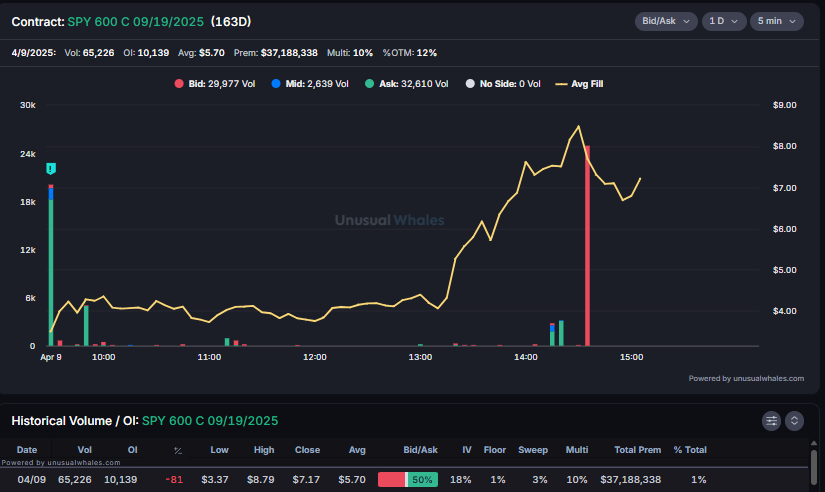
Task: Open the 5 min interval dropdown
Action: (x=777, y=21)
